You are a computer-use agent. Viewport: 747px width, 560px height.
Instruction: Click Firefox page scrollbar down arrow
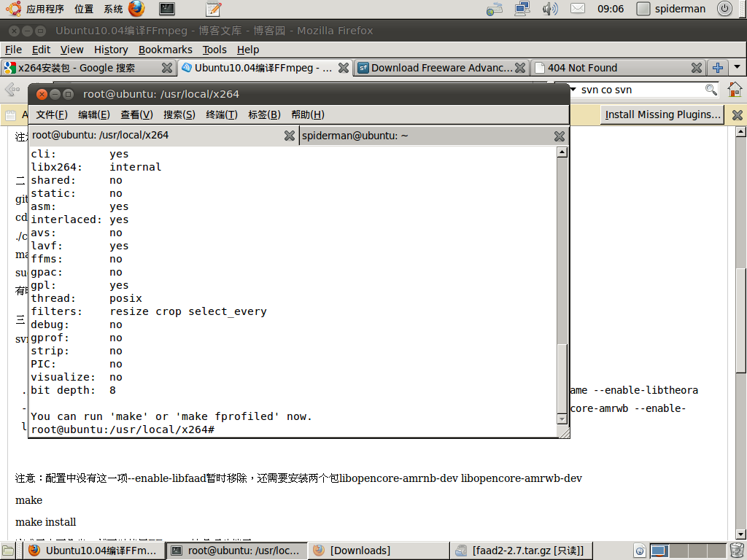tap(740, 534)
